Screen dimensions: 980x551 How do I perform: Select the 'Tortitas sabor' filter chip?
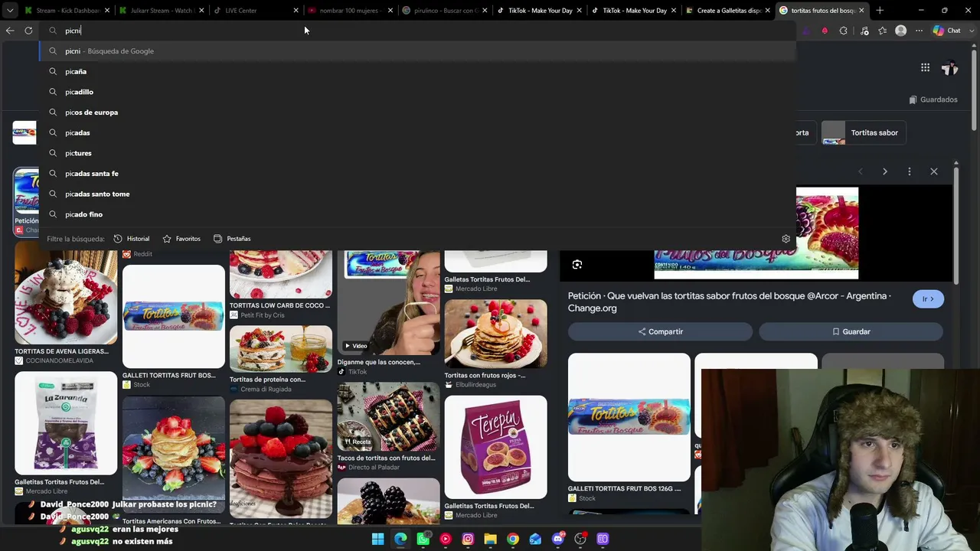click(865, 132)
